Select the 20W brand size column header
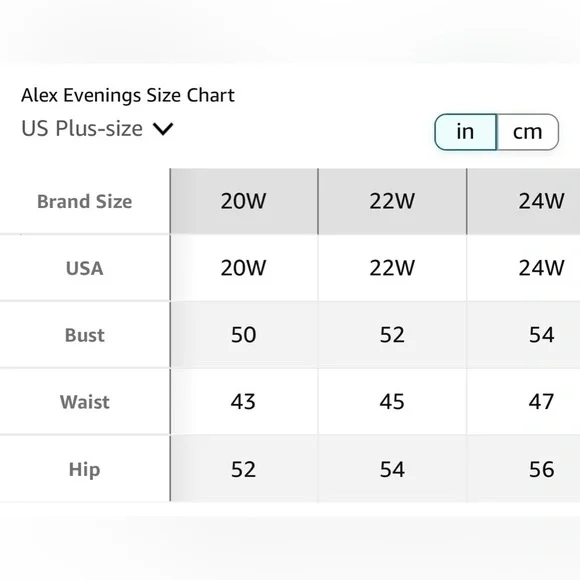The image size is (580, 580). tap(244, 201)
